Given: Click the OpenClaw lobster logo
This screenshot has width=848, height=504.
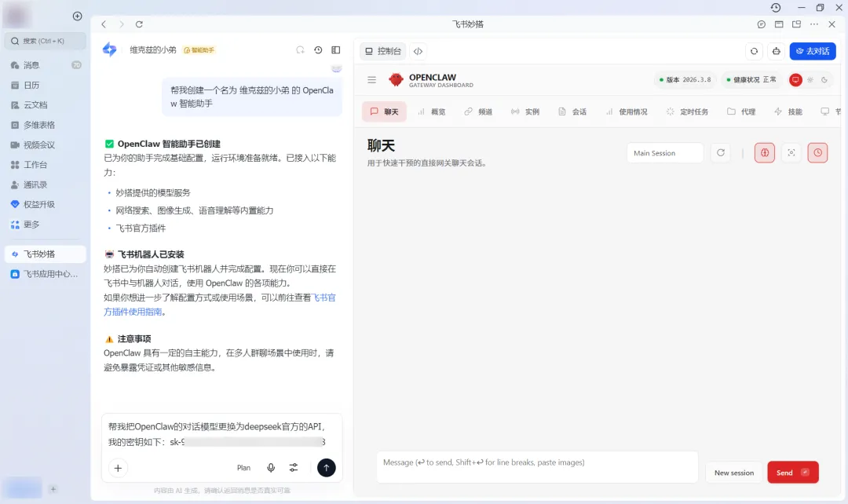Looking at the screenshot, I should point(396,79).
